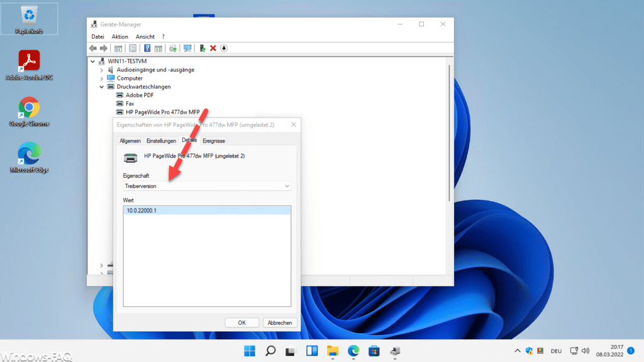The width and height of the screenshot is (644, 362).
Task: Open the Eigenschaft dropdown showing Treiberversion
Action: 207,186
